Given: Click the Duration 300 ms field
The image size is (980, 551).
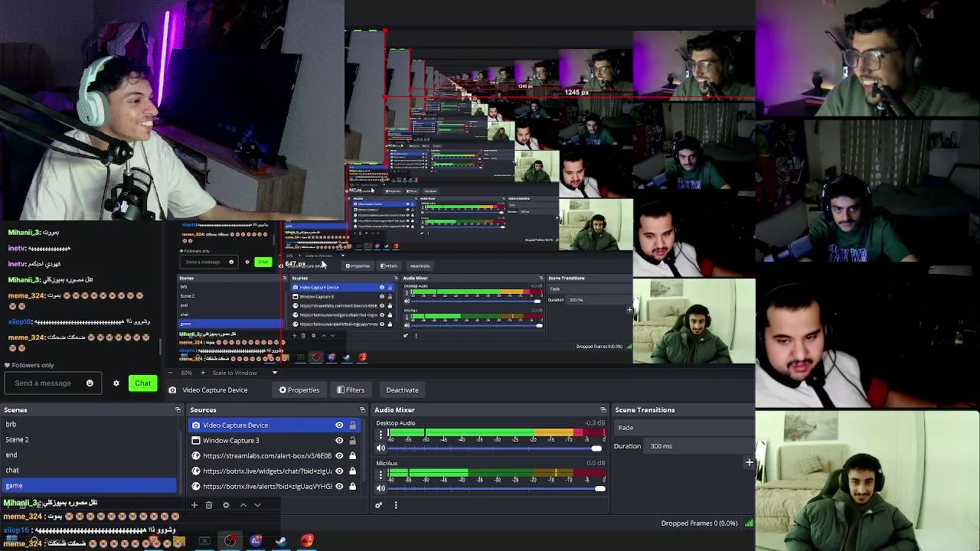Looking at the screenshot, I should tap(701, 446).
